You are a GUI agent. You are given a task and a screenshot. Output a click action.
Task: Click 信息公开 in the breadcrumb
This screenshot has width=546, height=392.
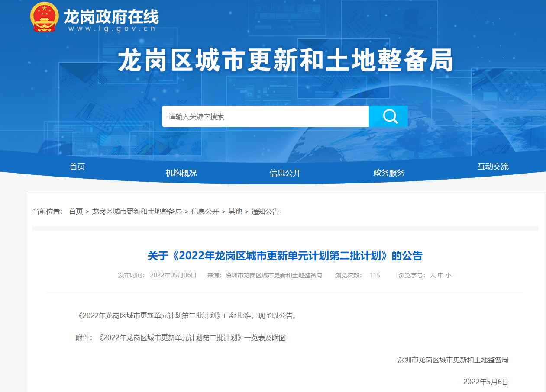click(x=205, y=212)
